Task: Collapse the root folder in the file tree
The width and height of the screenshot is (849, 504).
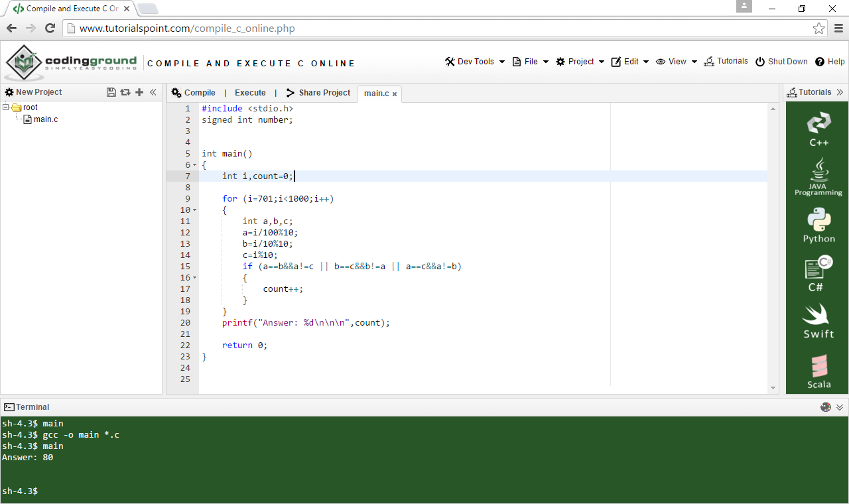Action: click(6, 107)
